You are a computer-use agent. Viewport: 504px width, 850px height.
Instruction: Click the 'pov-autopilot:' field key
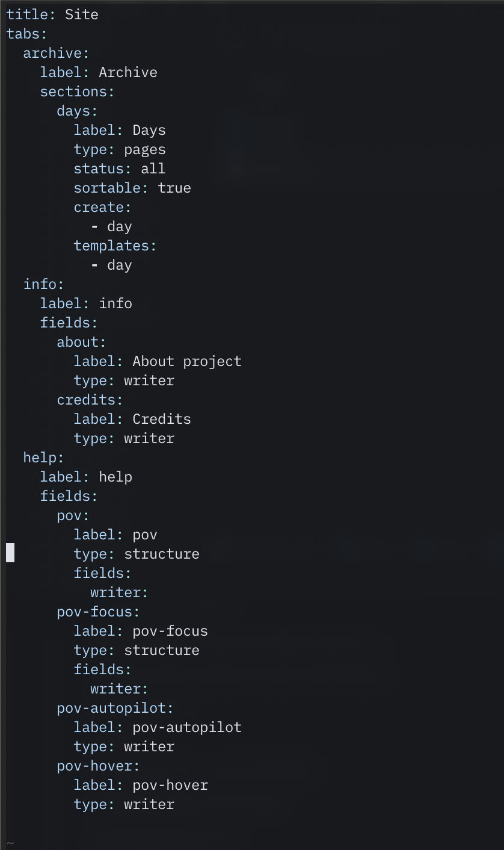(115, 708)
